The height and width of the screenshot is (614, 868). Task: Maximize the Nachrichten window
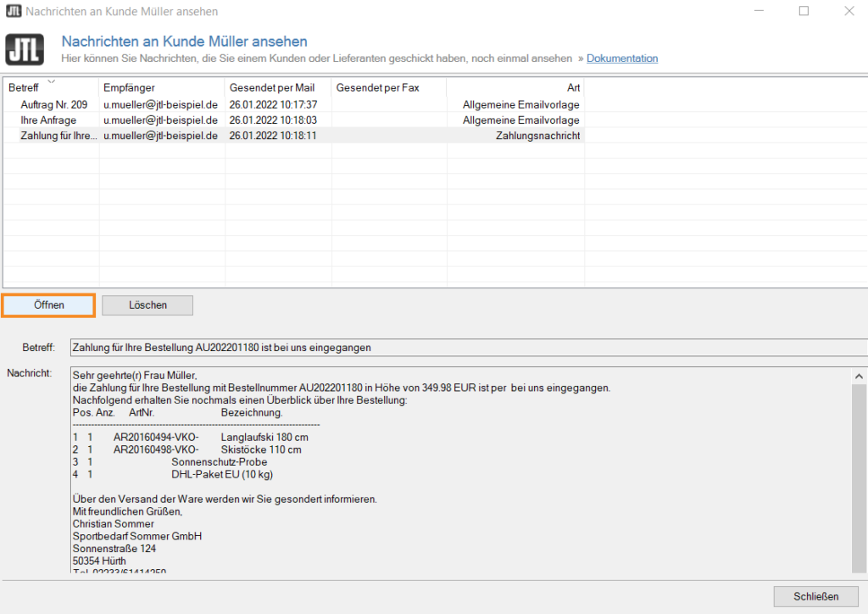point(804,11)
